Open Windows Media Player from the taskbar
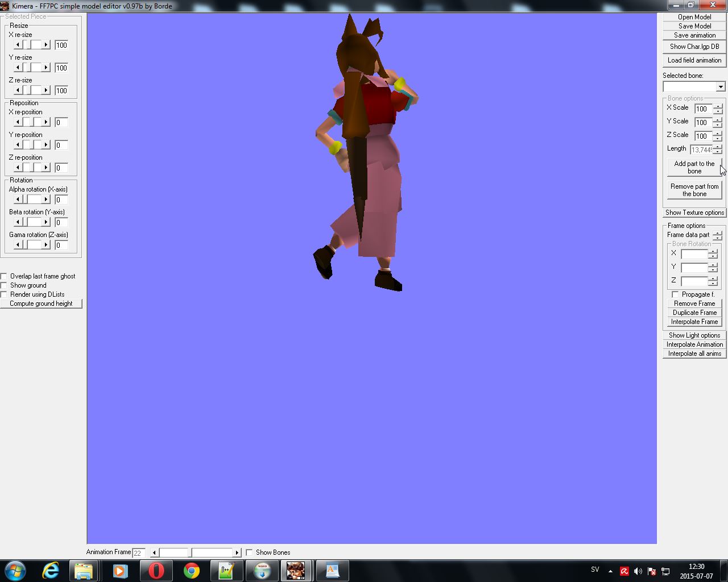Viewport: 728px width, 582px height. pyautogui.click(x=119, y=570)
